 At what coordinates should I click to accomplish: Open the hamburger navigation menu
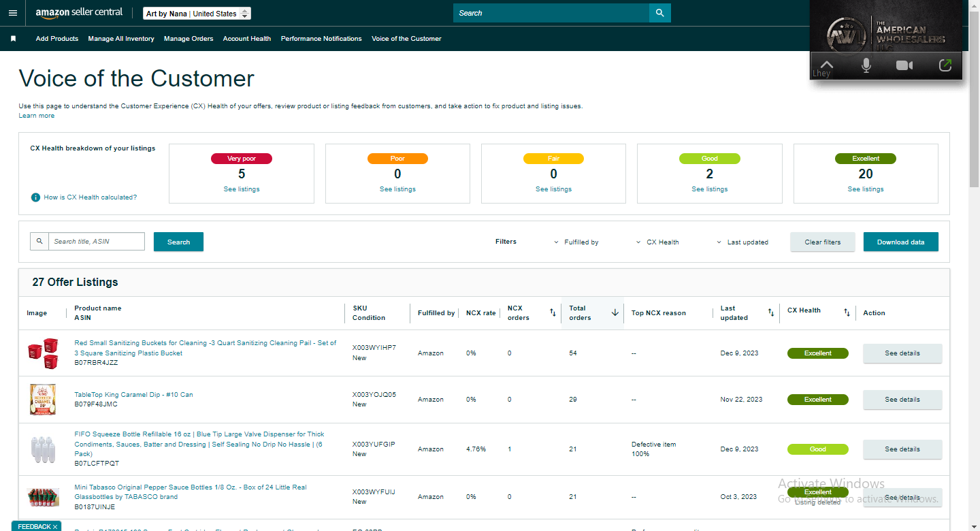click(13, 13)
